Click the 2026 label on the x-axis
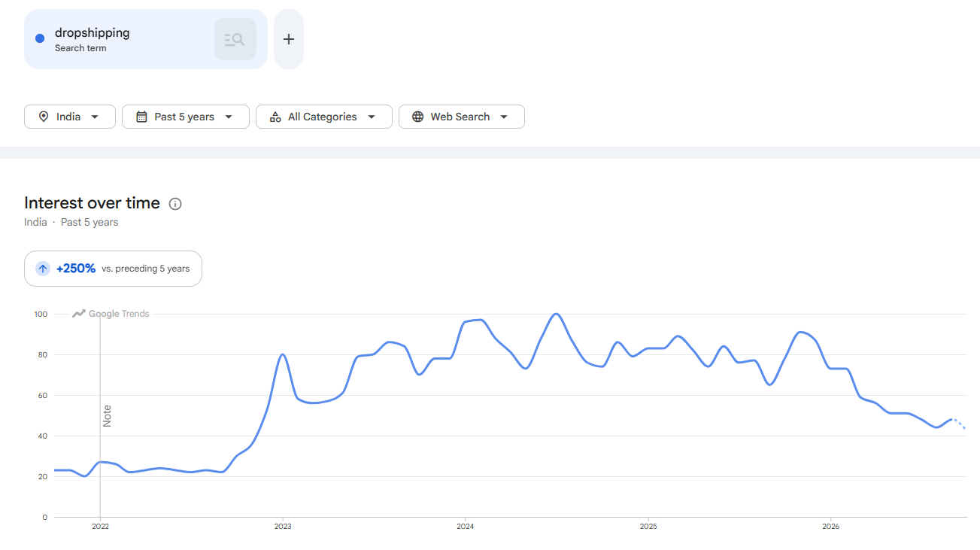 830,527
